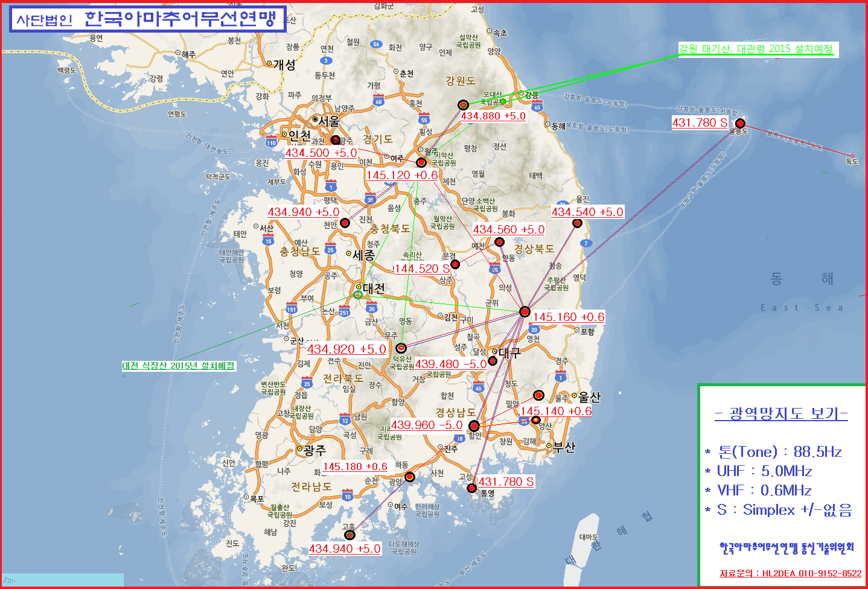Viewport: 868px width, 589px height.
Task: Select the red marker below 145.160 +0.6 label
Action: coord(525,311)
